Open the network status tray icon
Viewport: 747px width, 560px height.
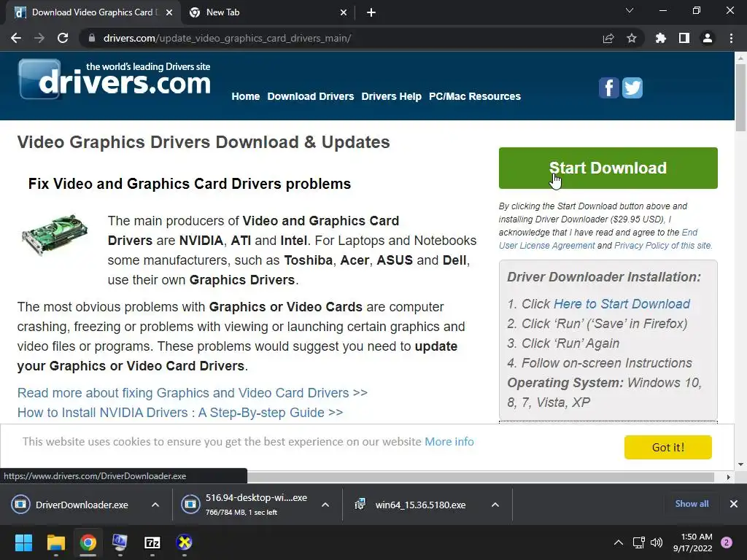pyautogui.click(x=638, y=542)
